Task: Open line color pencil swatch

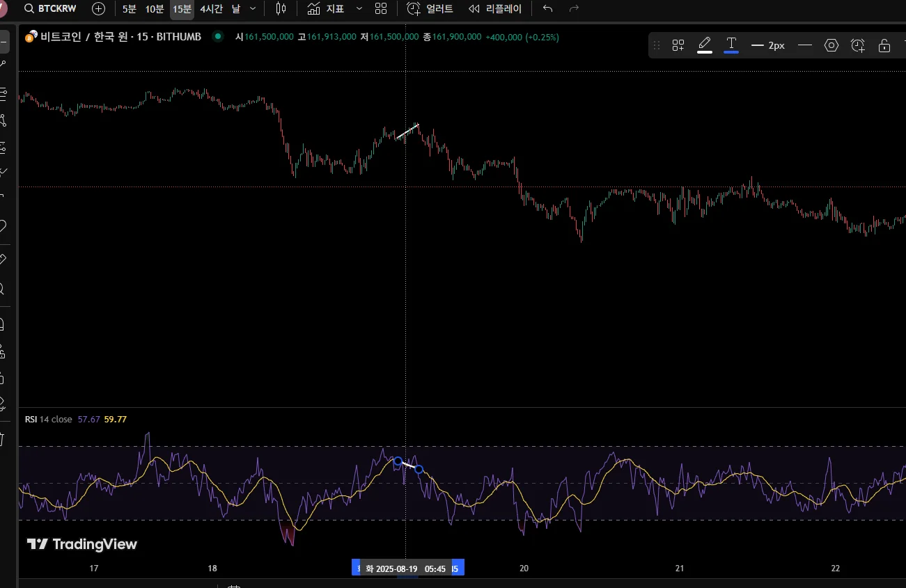Action: (x=705, y=45)
